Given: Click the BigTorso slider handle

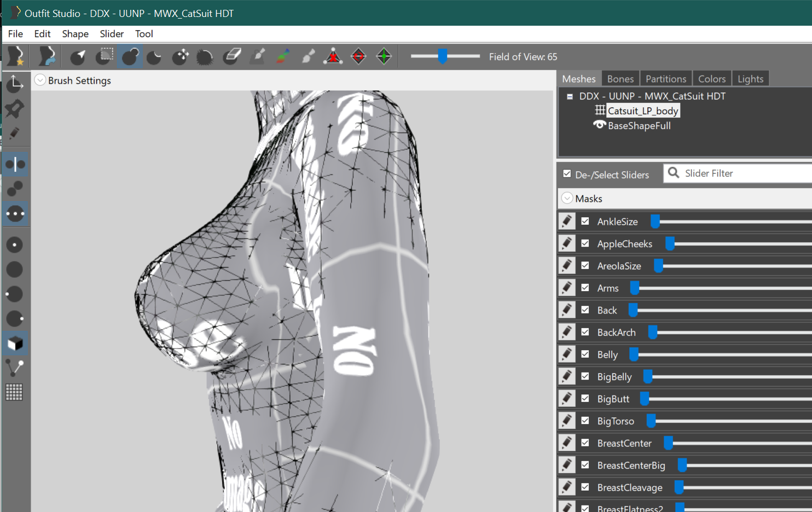Looking at the screenshot, I should (651, 421).
